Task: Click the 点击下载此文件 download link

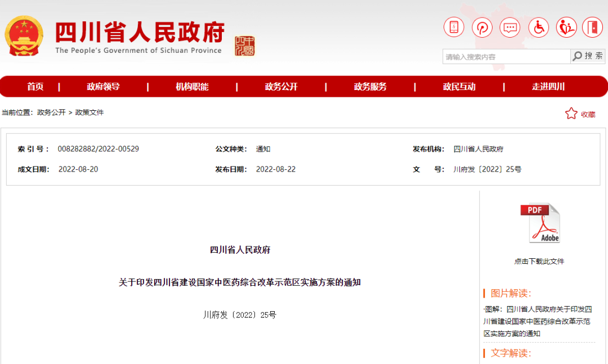Action: click(x=539, y=261)
